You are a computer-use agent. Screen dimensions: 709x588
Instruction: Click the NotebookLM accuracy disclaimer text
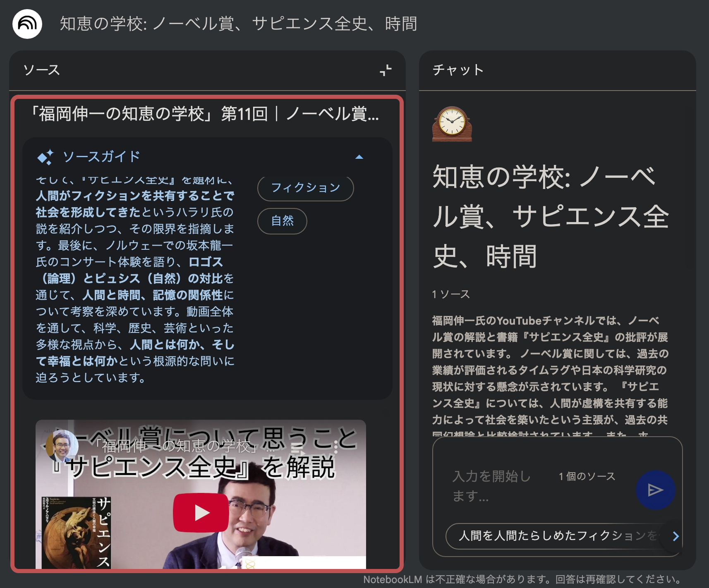tap(523, 579)
